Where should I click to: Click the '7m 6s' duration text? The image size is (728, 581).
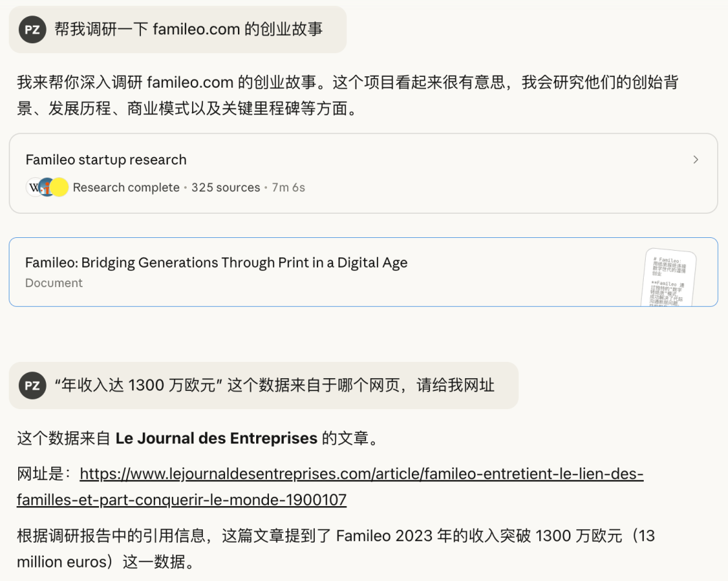[x=289, y=187]
